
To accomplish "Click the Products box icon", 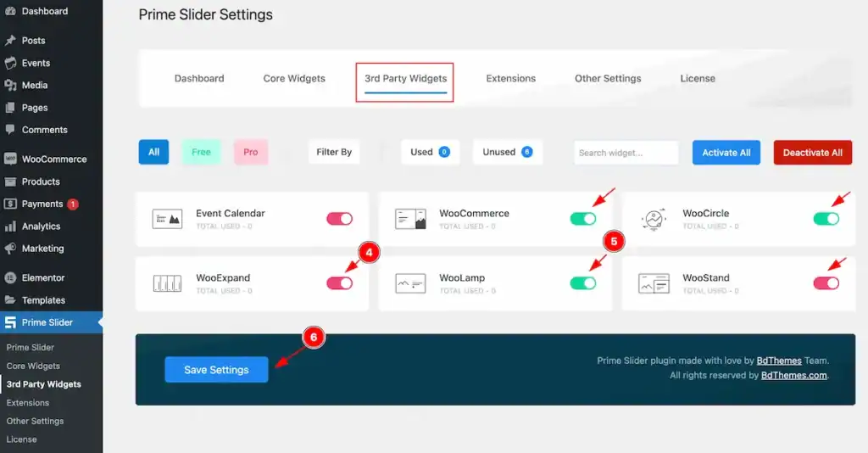I will pos(10,182).
